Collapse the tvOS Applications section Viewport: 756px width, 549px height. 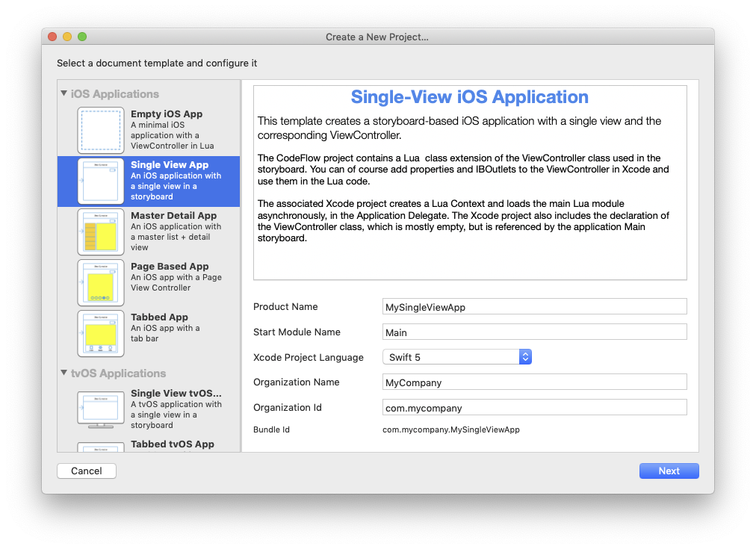[63, 373]
